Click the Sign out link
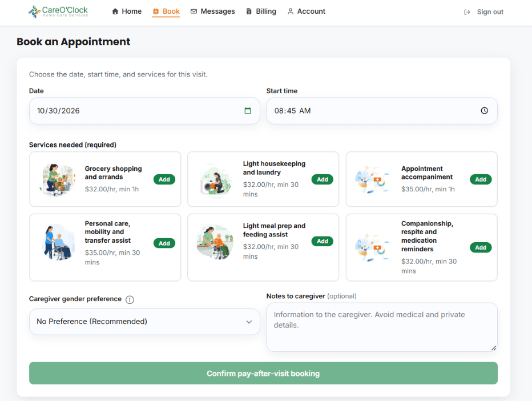 483,12
